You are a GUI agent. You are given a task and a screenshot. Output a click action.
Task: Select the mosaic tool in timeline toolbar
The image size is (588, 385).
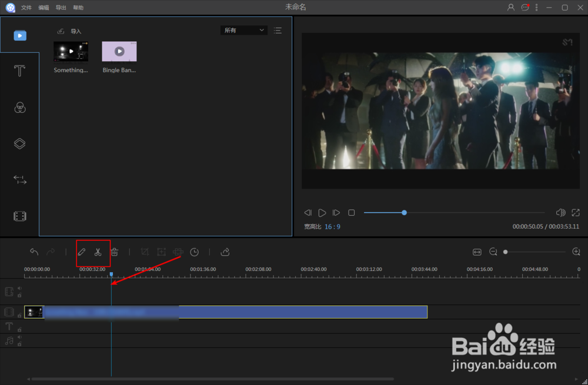pyautogui.click(x=178, y=252)
